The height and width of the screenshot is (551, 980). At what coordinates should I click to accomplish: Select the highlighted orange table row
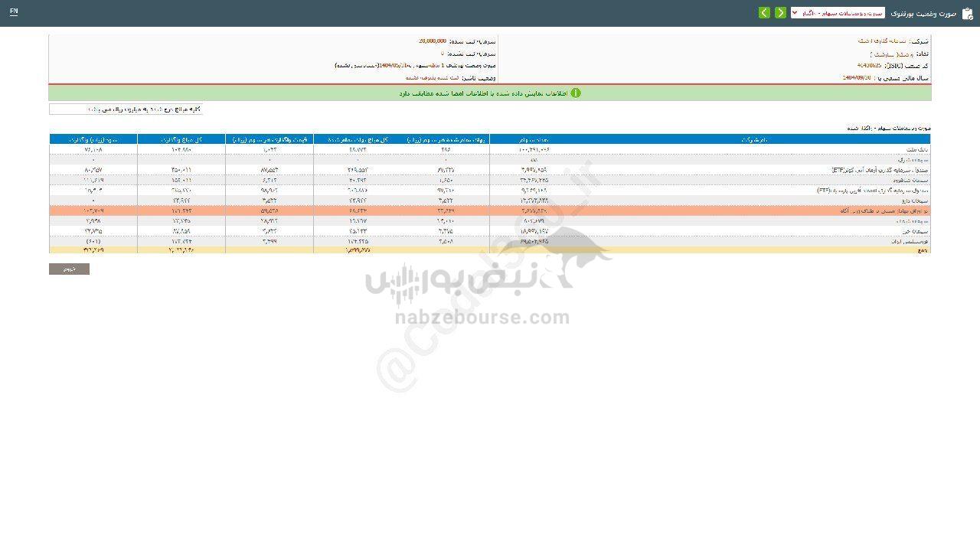(x=490, y=210)
